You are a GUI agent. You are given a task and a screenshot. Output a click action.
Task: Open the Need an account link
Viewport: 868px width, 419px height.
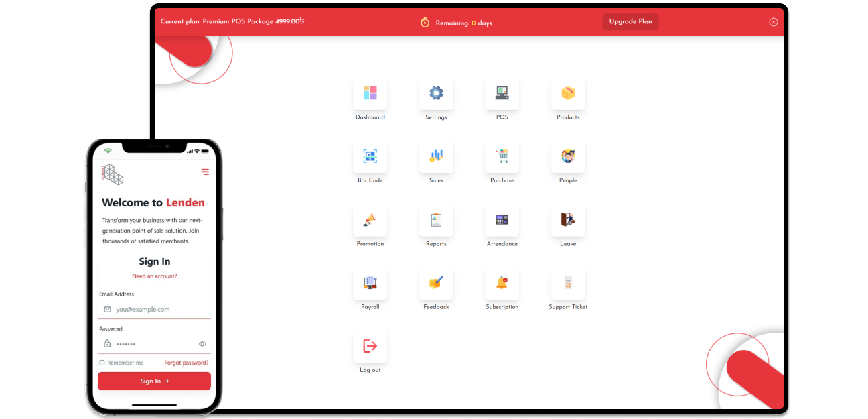click(155, 276)
